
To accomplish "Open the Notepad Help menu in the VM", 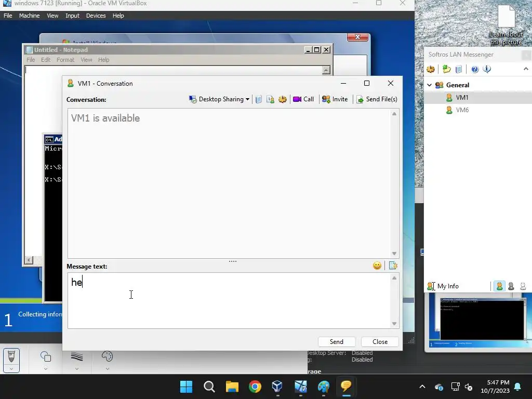I will point(103,60).
